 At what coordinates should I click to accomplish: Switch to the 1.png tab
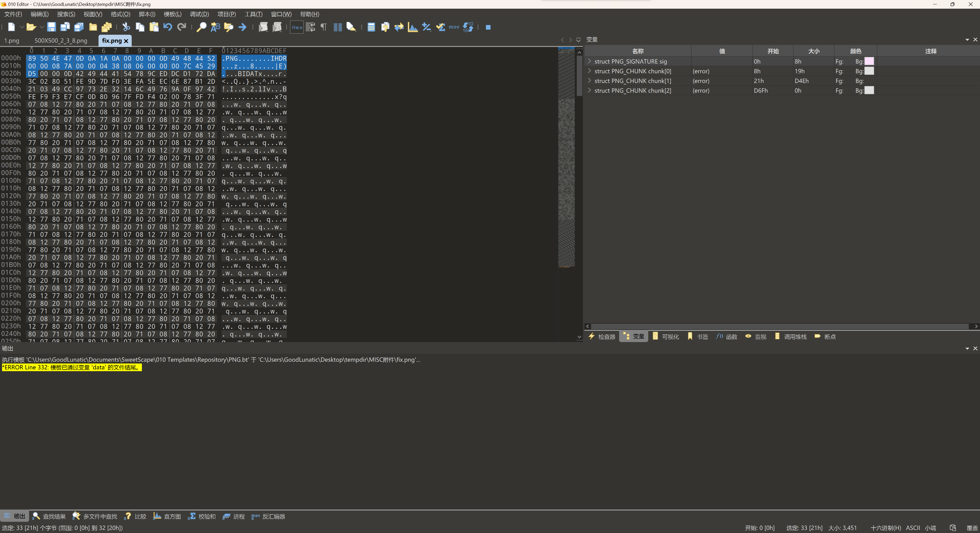[12, 40]
